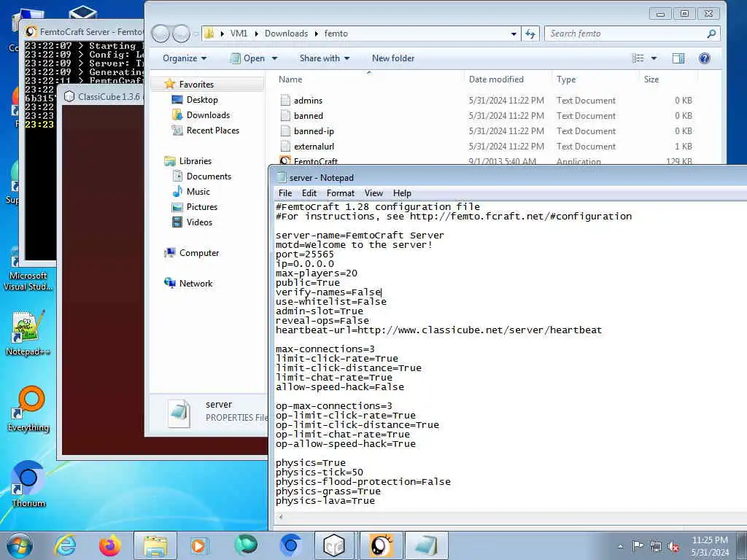Open Notepad Edit menu

[309, 192]
